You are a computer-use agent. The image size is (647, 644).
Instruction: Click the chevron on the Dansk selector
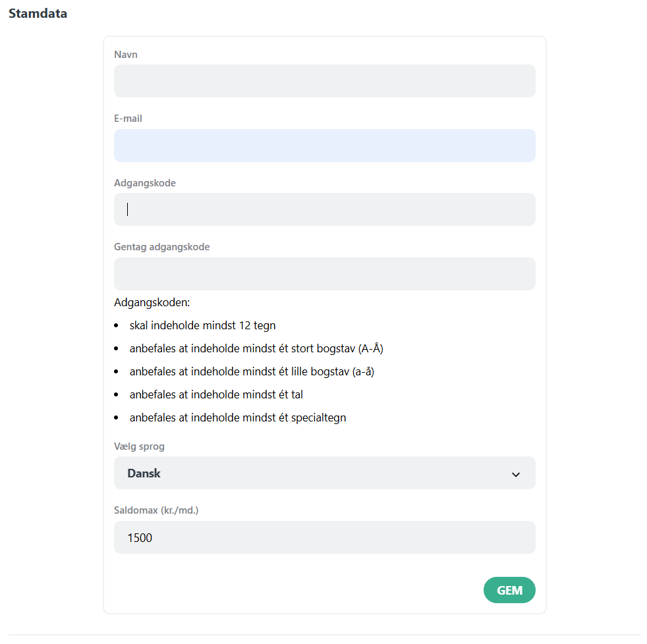pos(516,473)
